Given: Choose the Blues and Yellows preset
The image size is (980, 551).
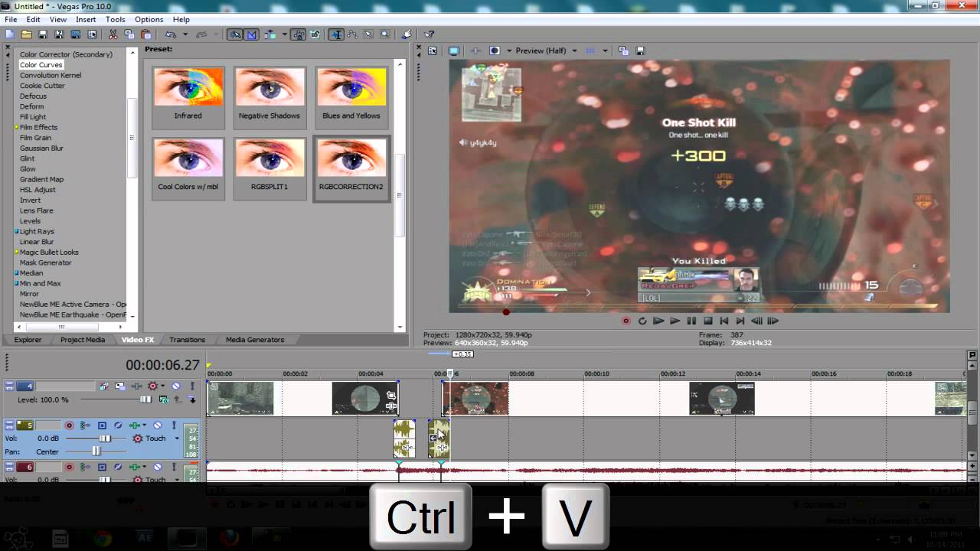Looking at the screenshot, I should click(351, 96).
